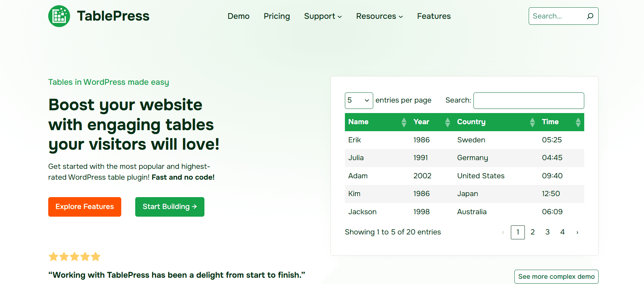Click the search magnifier icon in header

(x=590, y=16)
